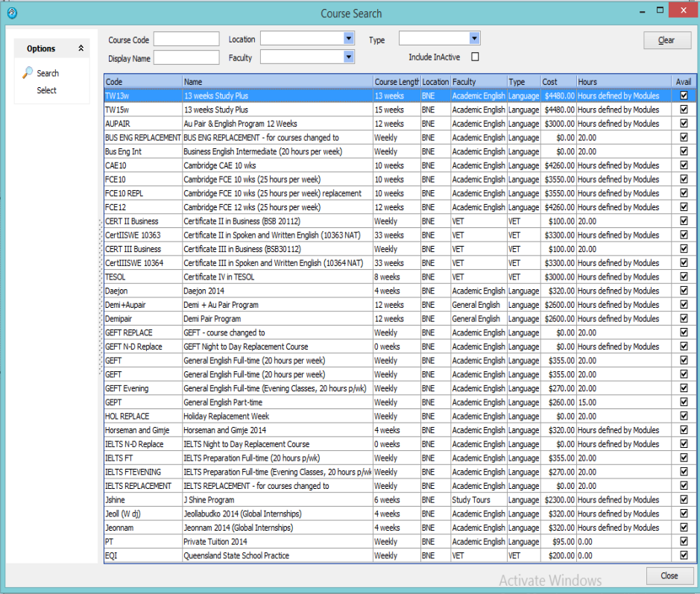The height and width of the screenshot is (594, 700).
Task: Uncheck Avail for TW13w course
Action: tap(684, 95)
